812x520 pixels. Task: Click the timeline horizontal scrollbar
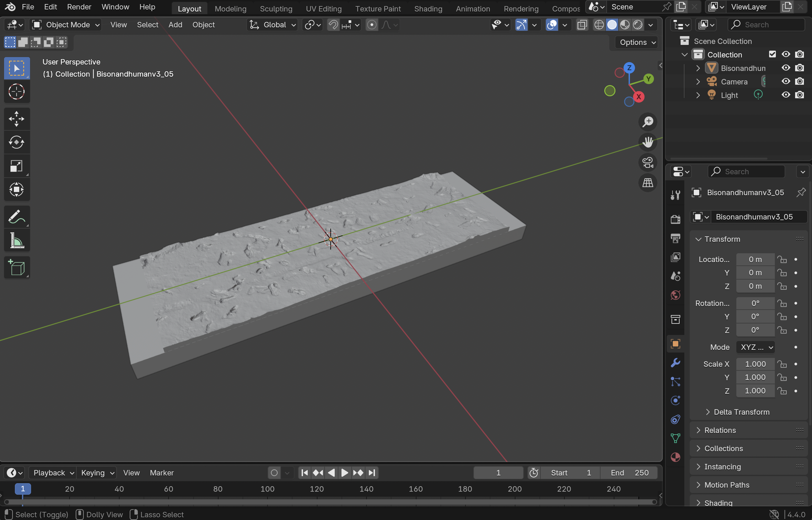331,502
